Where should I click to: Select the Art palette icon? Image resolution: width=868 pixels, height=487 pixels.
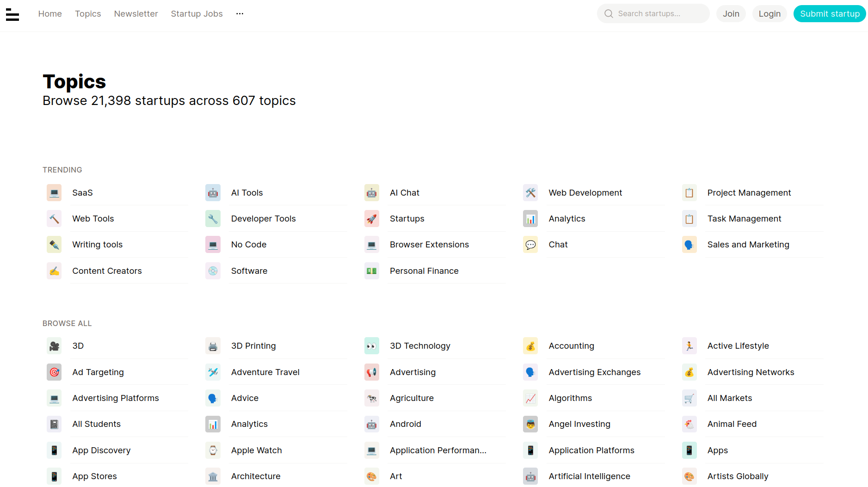tap(372, 476)
